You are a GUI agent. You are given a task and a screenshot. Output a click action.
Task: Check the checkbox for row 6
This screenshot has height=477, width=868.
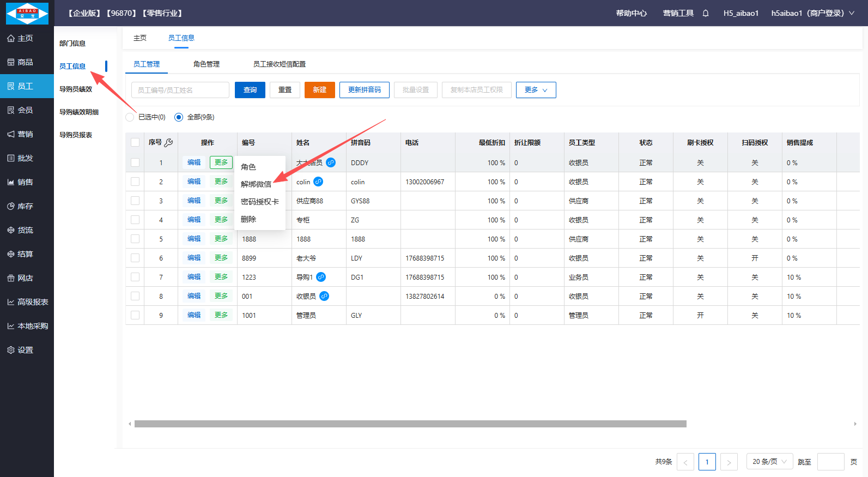pos(135,258)
